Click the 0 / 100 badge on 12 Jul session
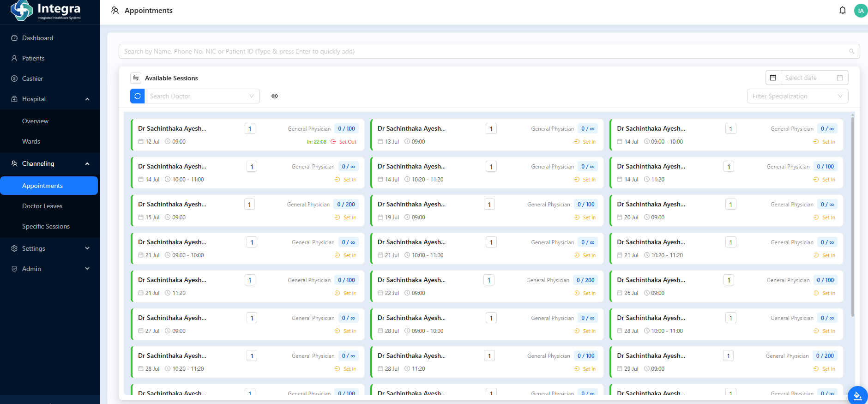Screen dimensions: 868x404 (346, 129)
